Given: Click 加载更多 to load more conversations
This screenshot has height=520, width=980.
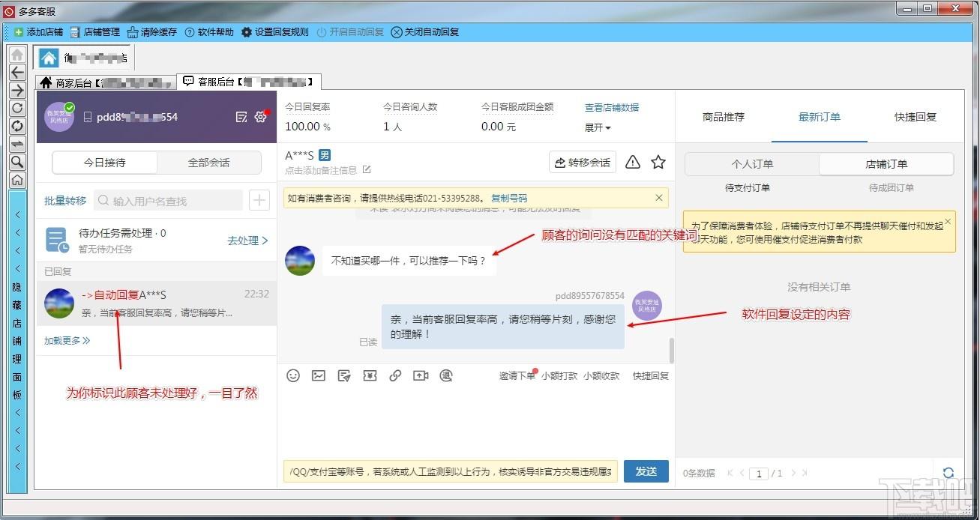Looking at the screenshot, I should (67, 340).
